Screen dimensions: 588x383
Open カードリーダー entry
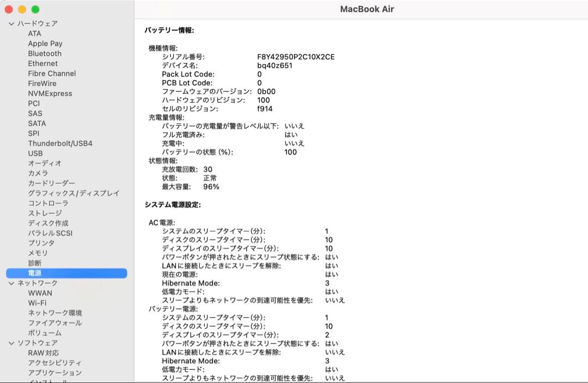pos(51,183)
